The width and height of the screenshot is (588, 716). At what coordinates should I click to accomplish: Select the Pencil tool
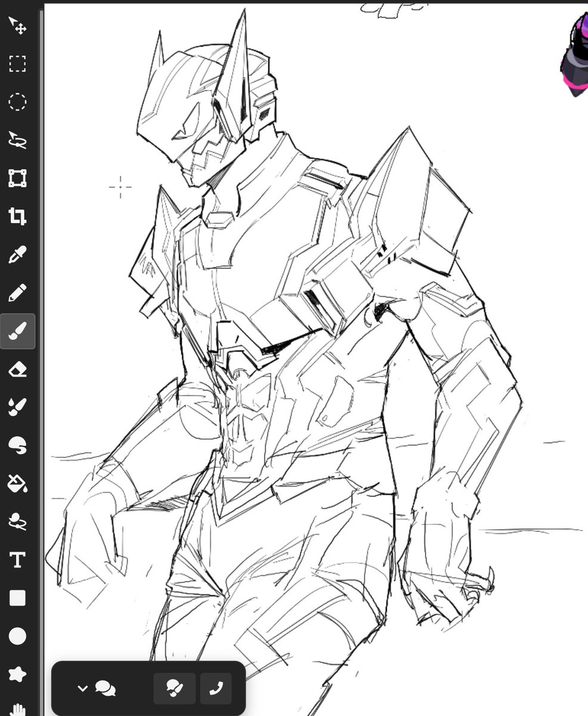click(17, 293)
